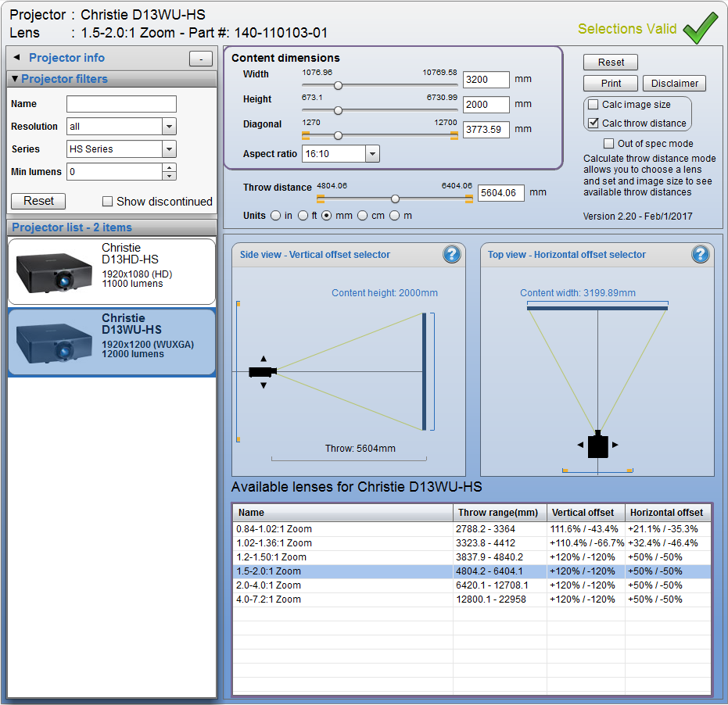Click the Width value field
Image resolution: width=728 pixels, height=705 pixels.
(x=486, y=80)
